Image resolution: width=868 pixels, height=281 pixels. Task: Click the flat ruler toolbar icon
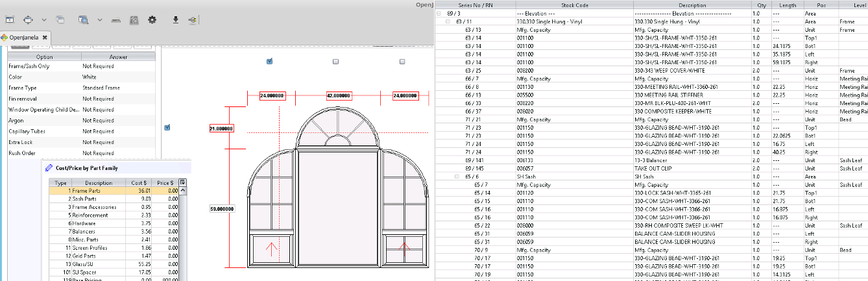(116, 20)
